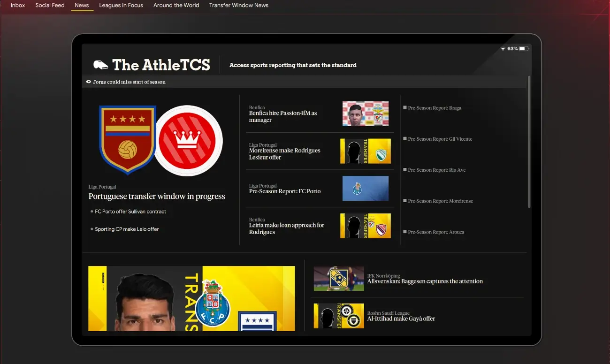The image size is (610, 364).
Task: Open Pre-Season Report: Moreirense
Action: [441, 201]
